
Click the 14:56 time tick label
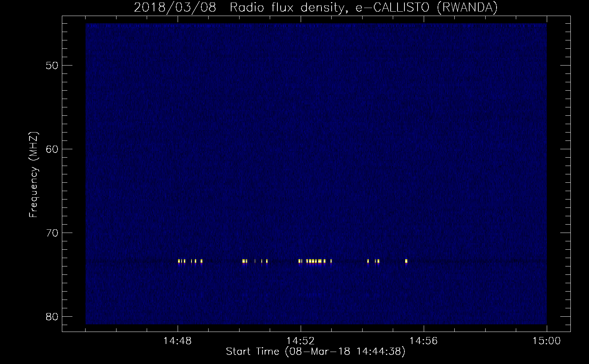[x=424, y=341]
